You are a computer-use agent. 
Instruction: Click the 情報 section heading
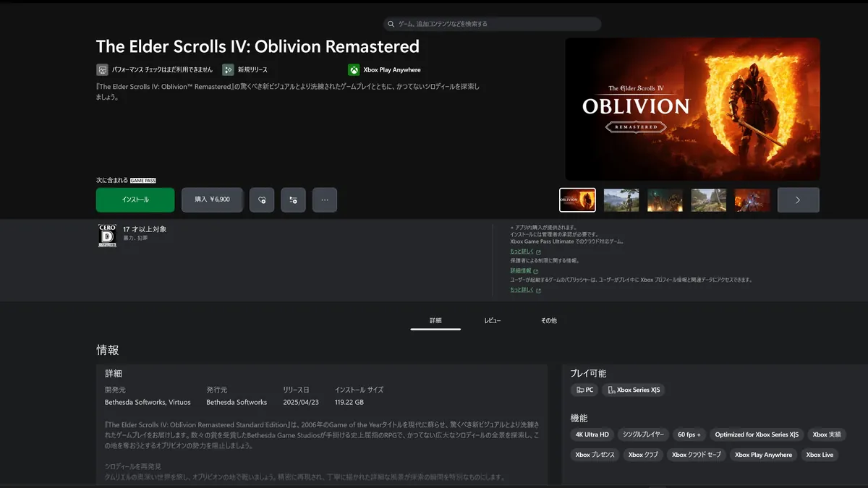pyautogui.click(x=108, y=350)
